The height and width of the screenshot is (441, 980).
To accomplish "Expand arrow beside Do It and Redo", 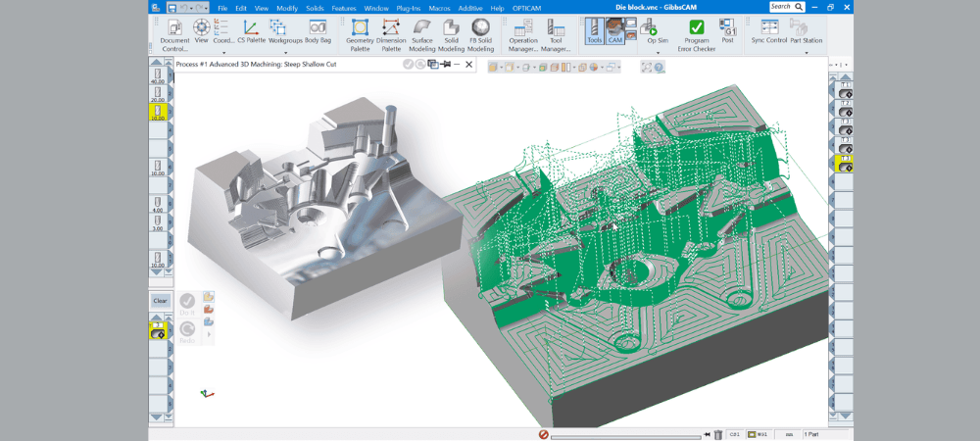I will click(x=209, y=336).
